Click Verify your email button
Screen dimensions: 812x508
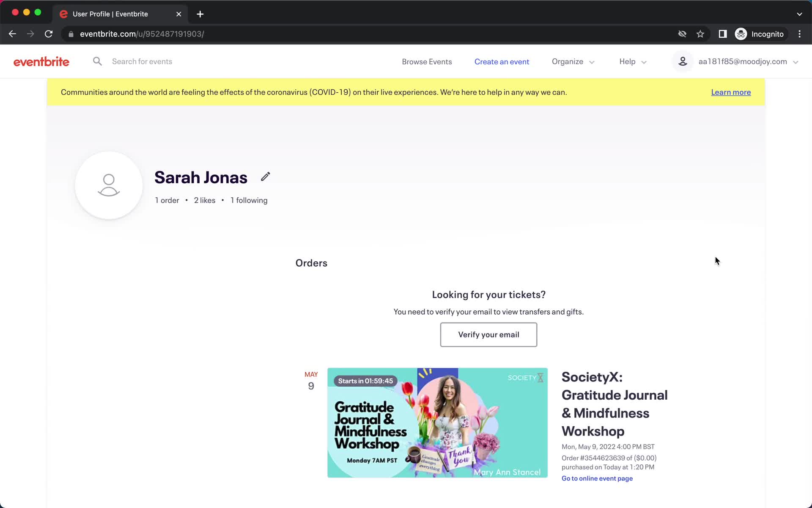point(489,334)
